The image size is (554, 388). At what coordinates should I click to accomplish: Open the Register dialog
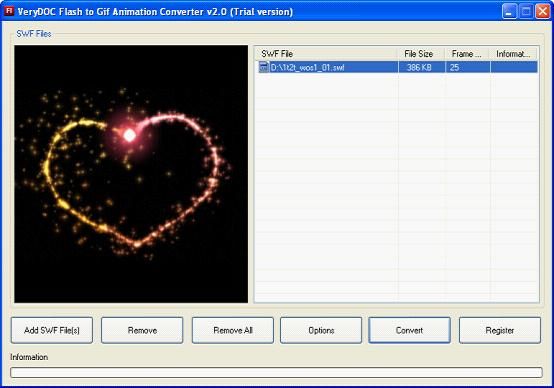tap(500, 330)
